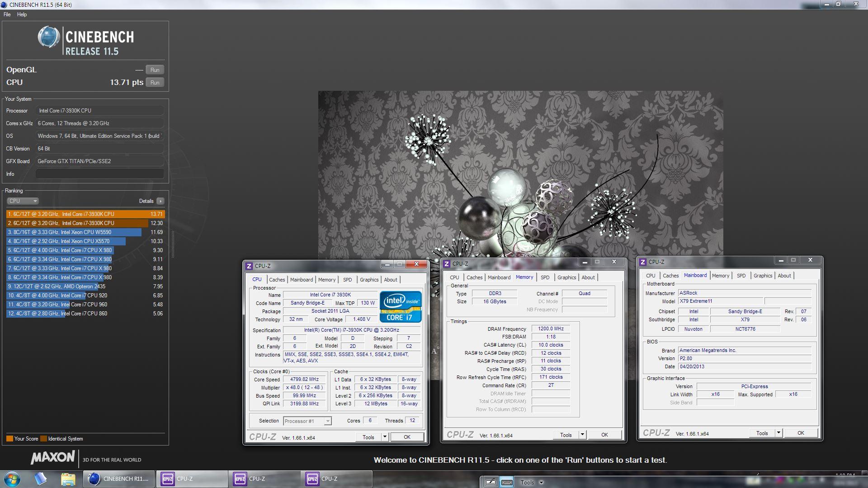Click the Z icon of Memory CPU-Z window
The height and width of the screenshot is (488, 868).
point(447,264)
